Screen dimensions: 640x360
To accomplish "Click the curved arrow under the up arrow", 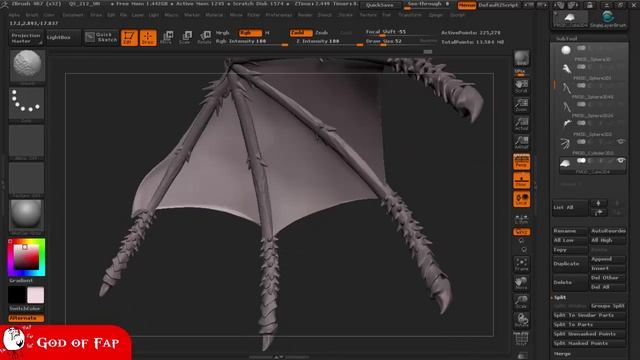I will [x=598, y=212].
